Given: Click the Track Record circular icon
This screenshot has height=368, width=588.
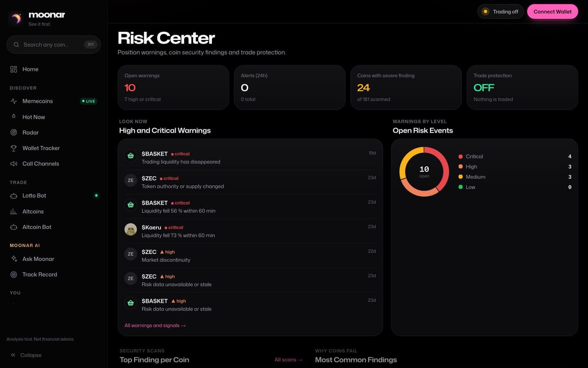Looking at the screenshot, I should pyautogui.click(x=13, y=274).
